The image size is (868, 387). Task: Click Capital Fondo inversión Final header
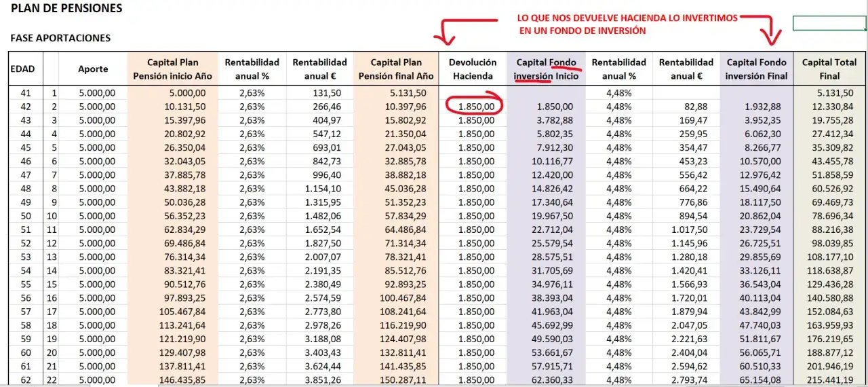tap(756, 69)
